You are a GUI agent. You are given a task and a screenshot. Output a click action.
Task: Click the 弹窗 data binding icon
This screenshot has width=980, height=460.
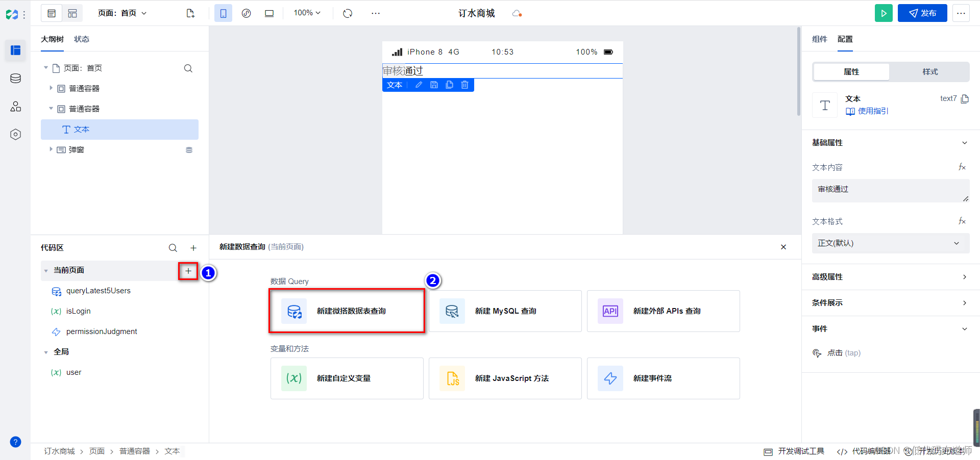coord(189,150)
